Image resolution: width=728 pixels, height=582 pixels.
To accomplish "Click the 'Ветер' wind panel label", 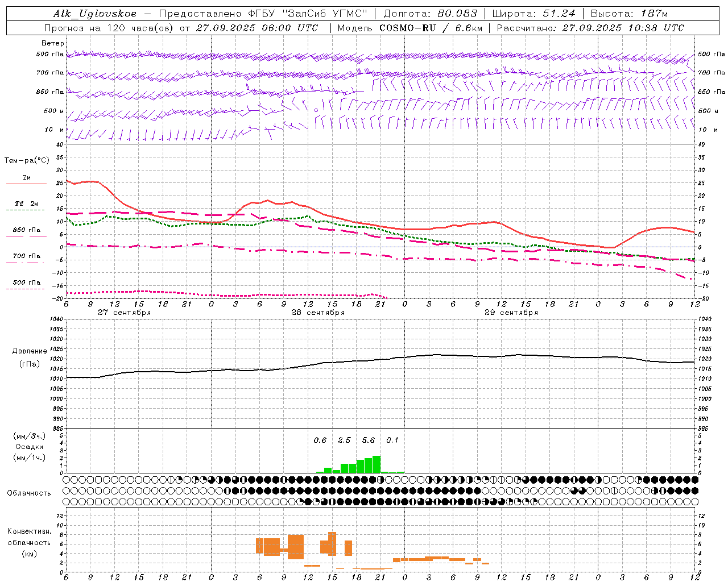I will pyautogui.click(x=53, y=43).
